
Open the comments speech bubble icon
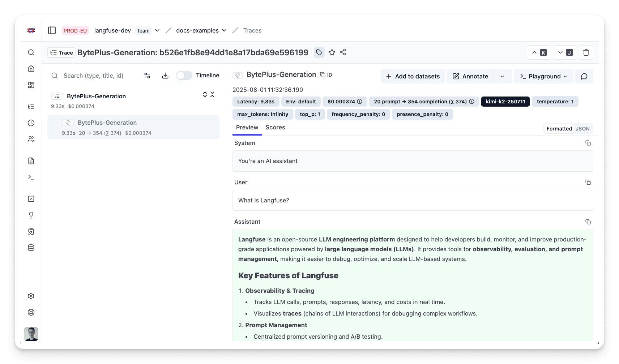click(x=584, y=76)
